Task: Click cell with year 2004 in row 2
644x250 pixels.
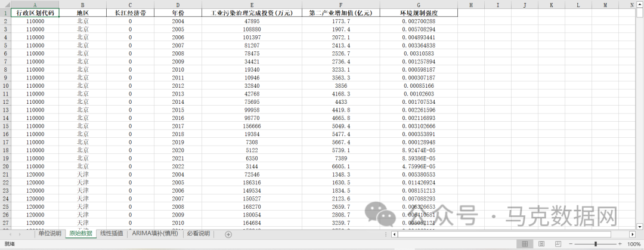Action: 178,21
